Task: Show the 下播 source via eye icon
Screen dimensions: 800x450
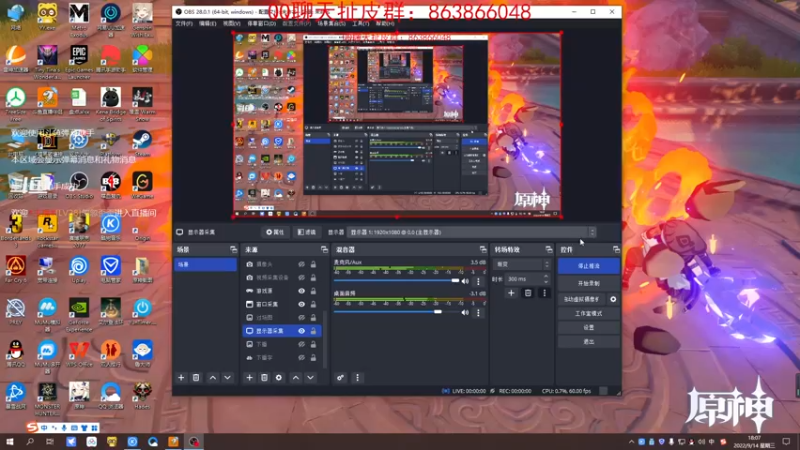Action: pos(302,344)
